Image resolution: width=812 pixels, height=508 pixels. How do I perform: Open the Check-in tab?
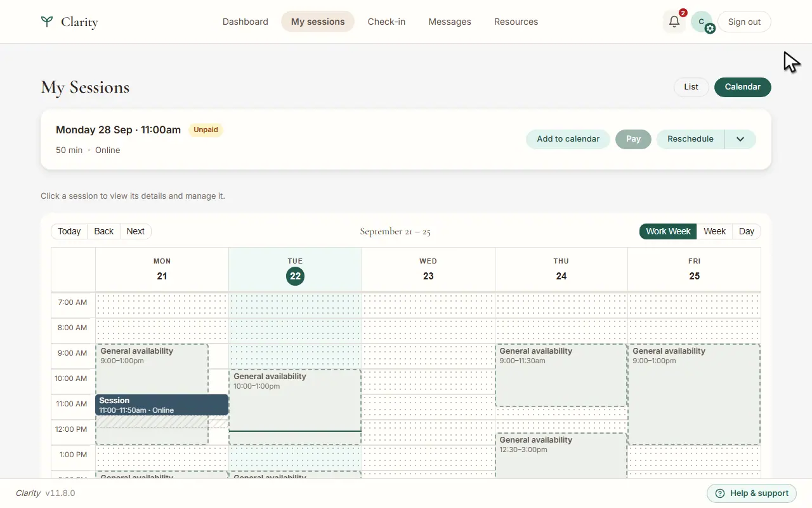386,22
